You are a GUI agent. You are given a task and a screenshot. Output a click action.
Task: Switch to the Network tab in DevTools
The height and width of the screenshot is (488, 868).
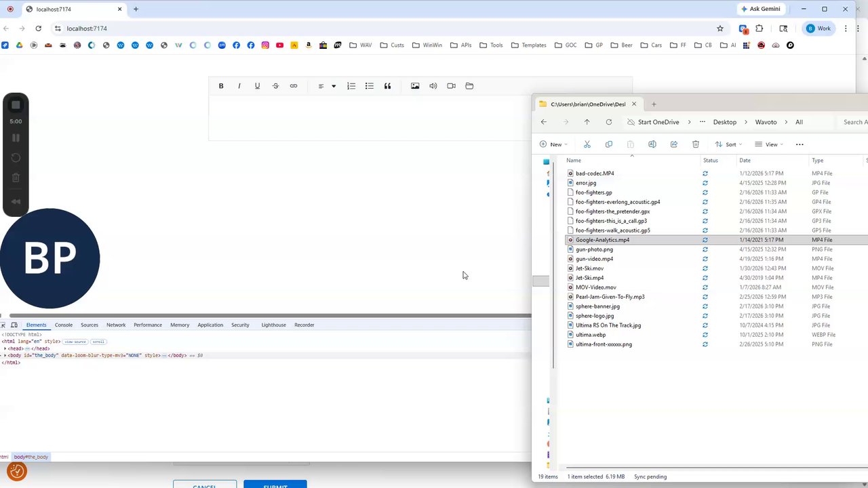pyautogui.click(x=116, y=325)
